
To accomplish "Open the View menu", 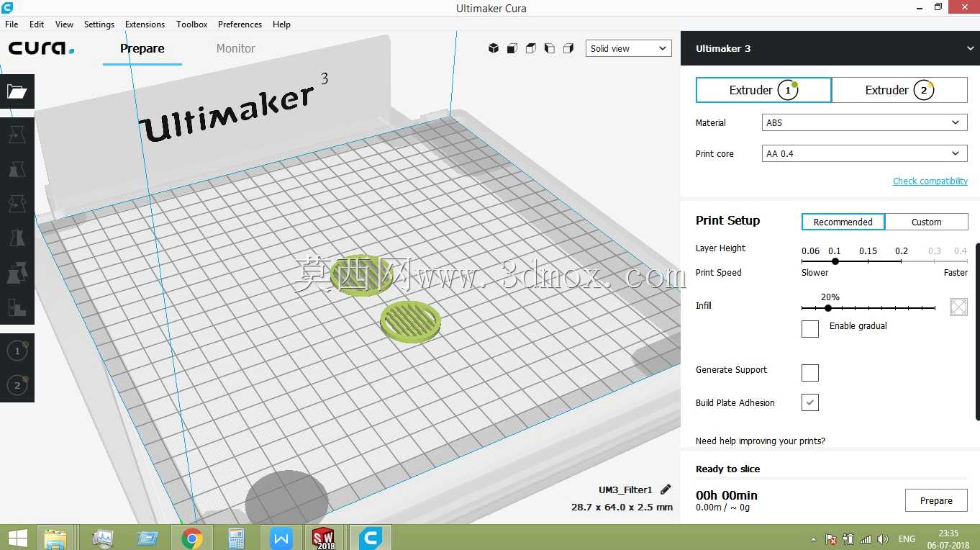I will pyautogui.click(x=65, y=24).
